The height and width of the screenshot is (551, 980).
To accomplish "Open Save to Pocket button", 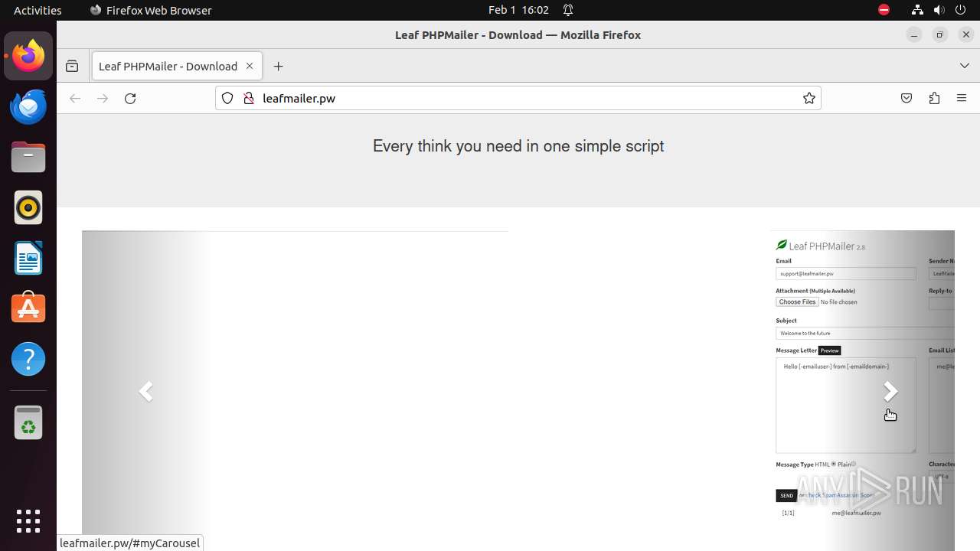I will pos(906,98).
